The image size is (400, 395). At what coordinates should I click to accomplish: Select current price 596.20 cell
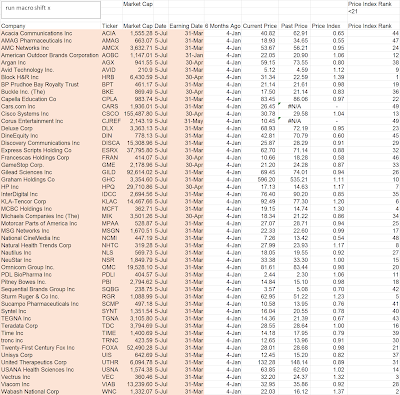pos(260,180)
